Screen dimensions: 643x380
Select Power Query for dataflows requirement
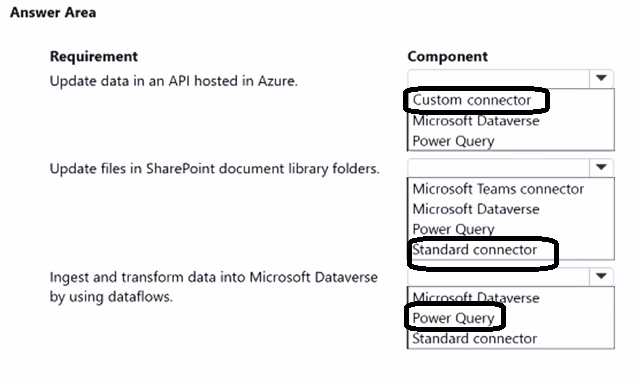[453, 319]
